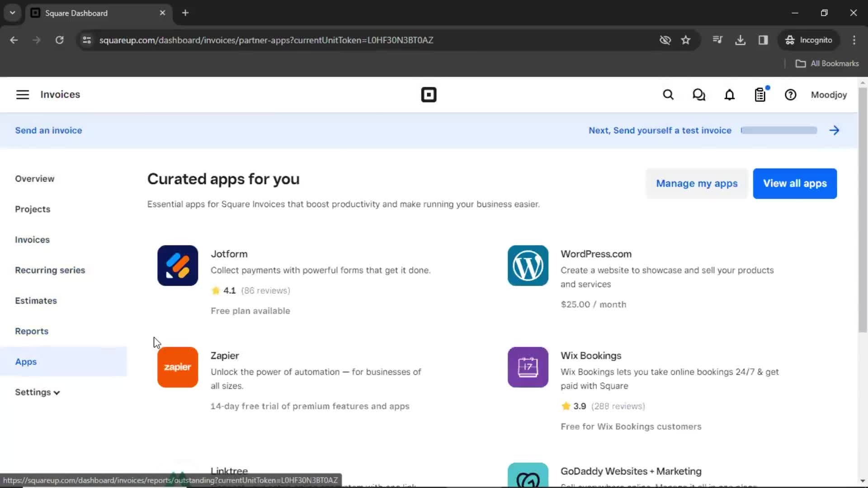Click the View all apps button
The image size is (868, 488).
click(795, 183)
